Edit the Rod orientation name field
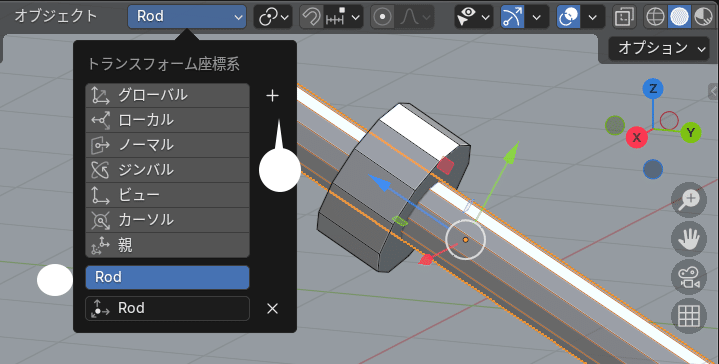This screenshot has width=719, height=364. [x=167, y=308]
